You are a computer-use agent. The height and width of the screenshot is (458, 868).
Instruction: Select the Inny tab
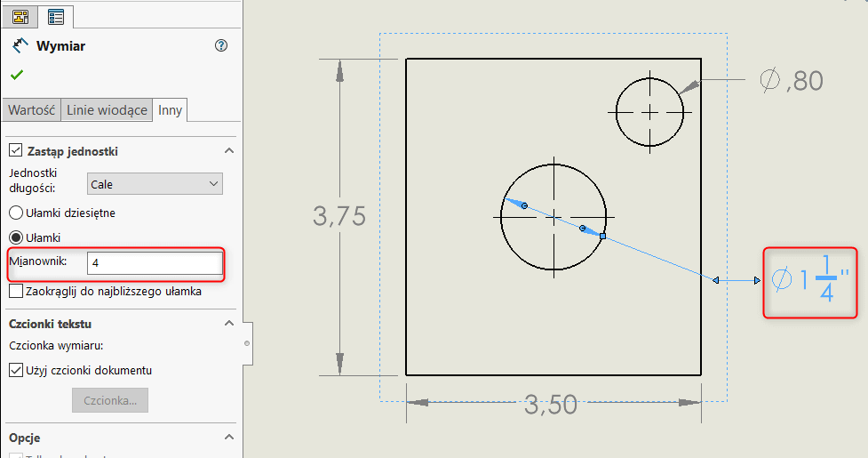click(x=170, y=110)
